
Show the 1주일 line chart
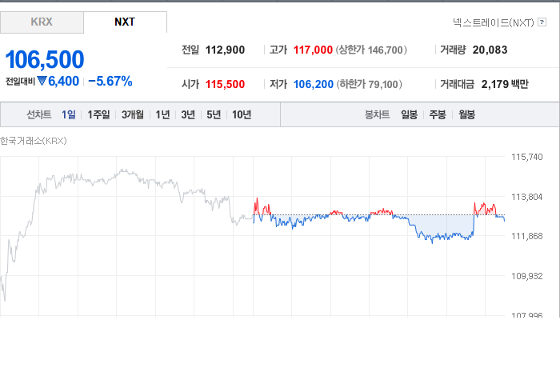click(98, 114)
